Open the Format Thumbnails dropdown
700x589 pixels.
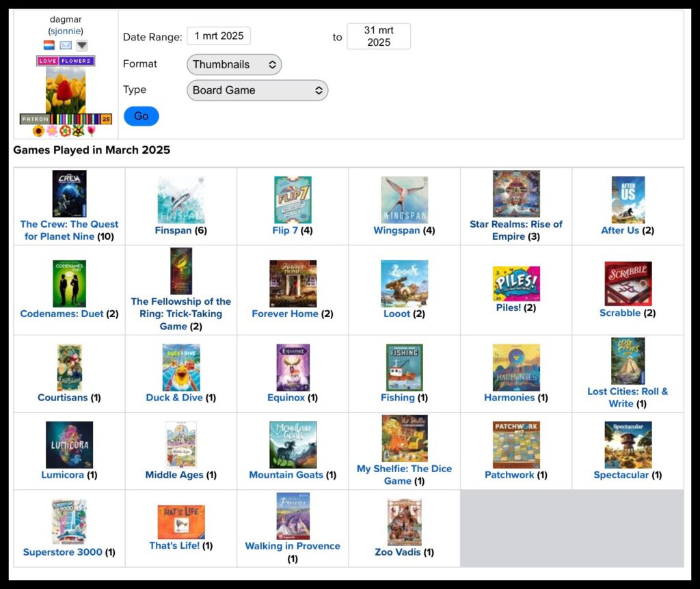(x=234, y=64)
